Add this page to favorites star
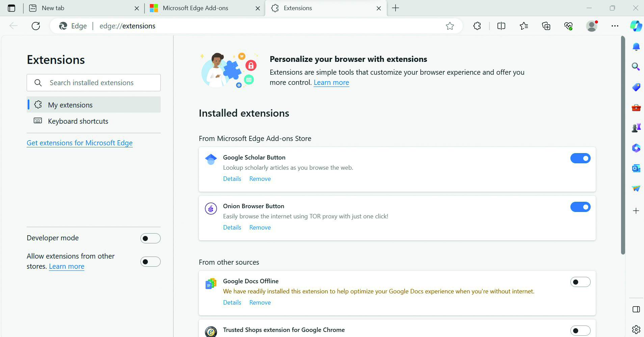This screenshot has height=337, width=644. pyautogui.click(x=450, y=26)
